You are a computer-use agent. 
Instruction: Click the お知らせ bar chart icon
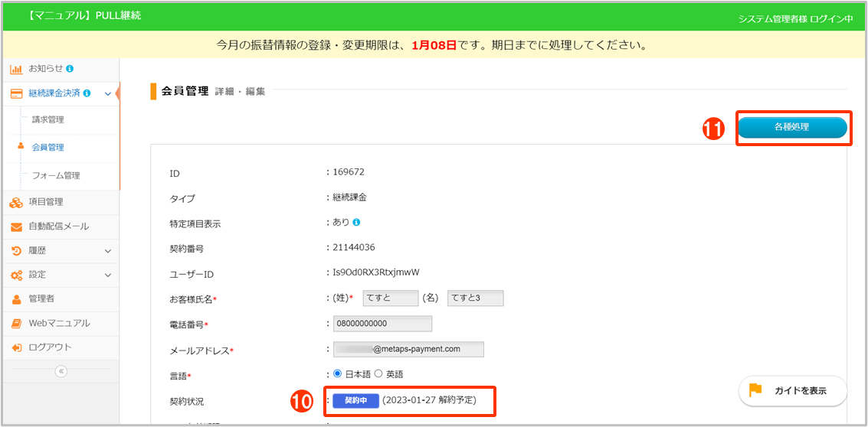tap(16, 69)
